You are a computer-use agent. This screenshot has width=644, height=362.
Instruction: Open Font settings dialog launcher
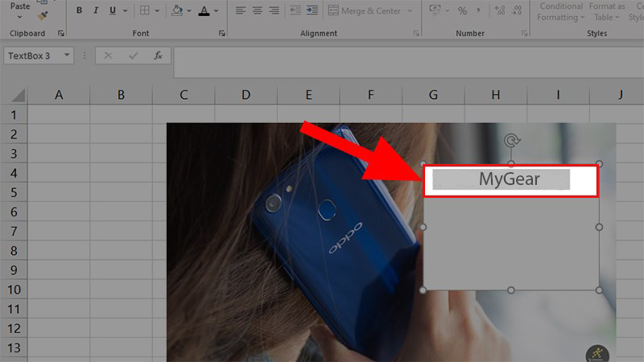point(222,33)
